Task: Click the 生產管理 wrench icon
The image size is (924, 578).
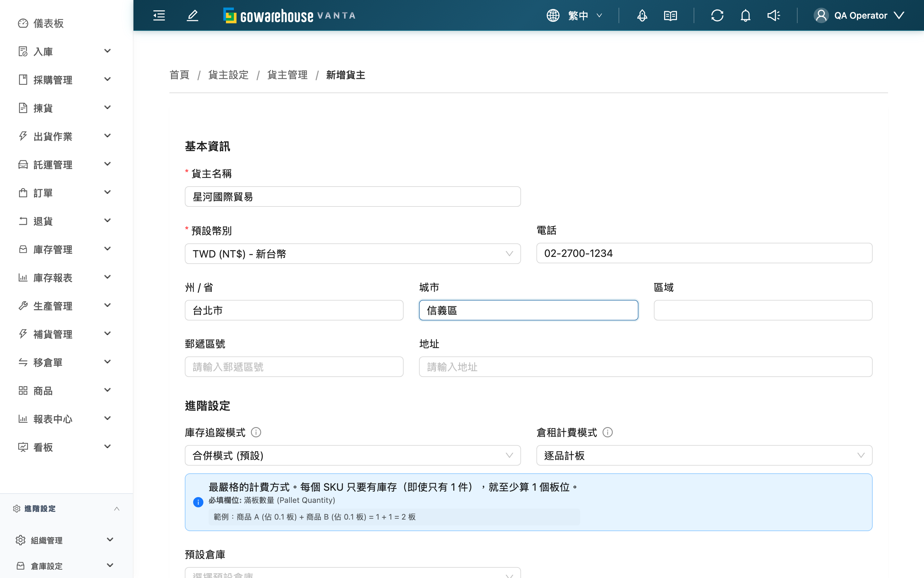Action: coord(23,306)
